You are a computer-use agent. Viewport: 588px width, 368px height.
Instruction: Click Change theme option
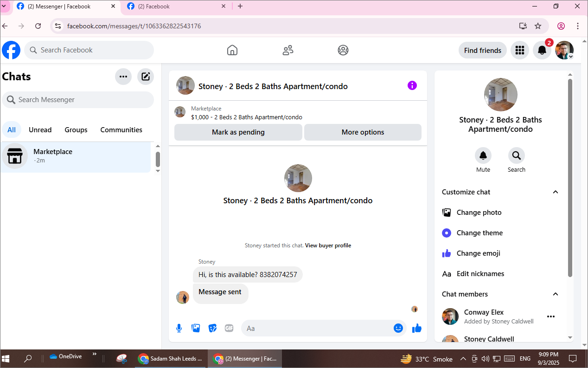tap(500, 233)
